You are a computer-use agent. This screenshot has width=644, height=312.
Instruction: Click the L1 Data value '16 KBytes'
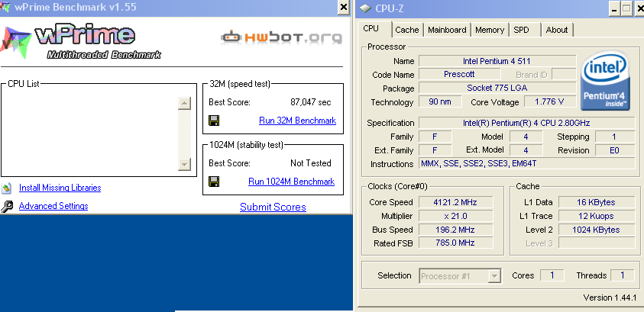[597, 202]
